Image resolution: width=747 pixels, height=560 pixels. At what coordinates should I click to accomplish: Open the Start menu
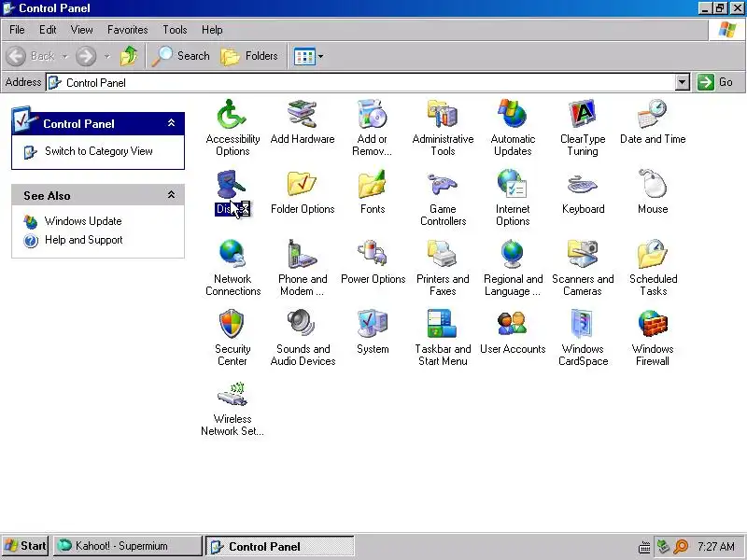(x=25, y=546)
